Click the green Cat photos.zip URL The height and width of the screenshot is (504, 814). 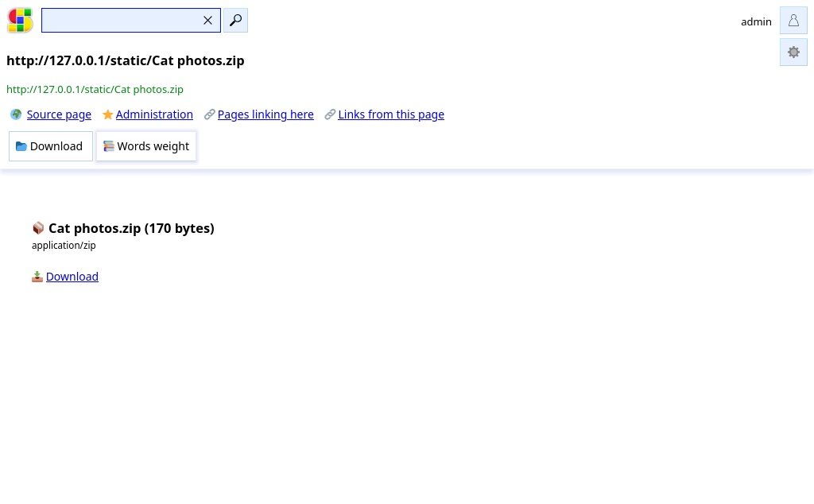95,89
